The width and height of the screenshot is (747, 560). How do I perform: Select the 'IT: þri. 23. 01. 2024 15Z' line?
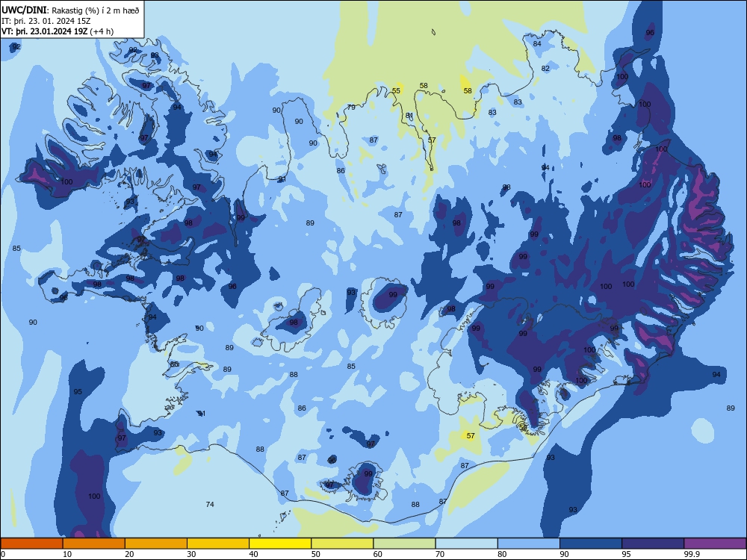46,21
